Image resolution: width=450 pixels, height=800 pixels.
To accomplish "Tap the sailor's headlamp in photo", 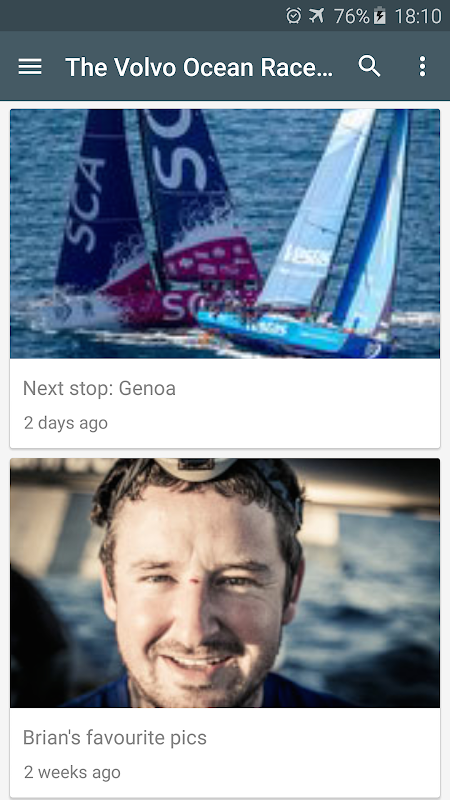I will tap(196, 468).
